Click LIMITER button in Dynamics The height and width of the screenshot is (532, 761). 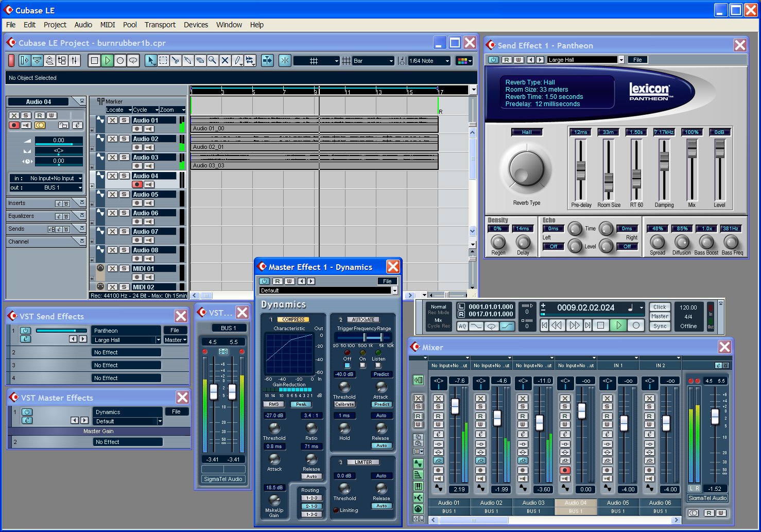coord(363,462)
